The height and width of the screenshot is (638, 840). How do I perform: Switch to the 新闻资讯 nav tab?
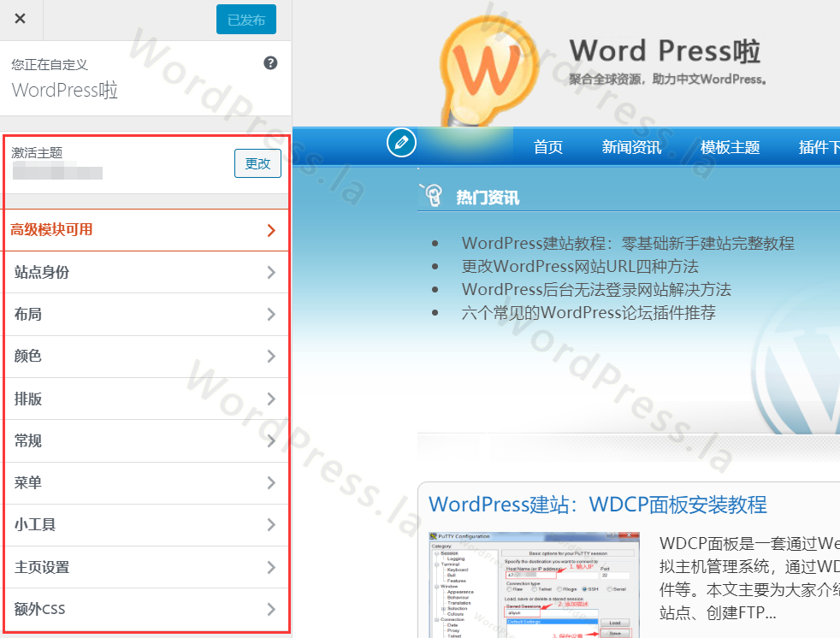click(x=630, y=146)
